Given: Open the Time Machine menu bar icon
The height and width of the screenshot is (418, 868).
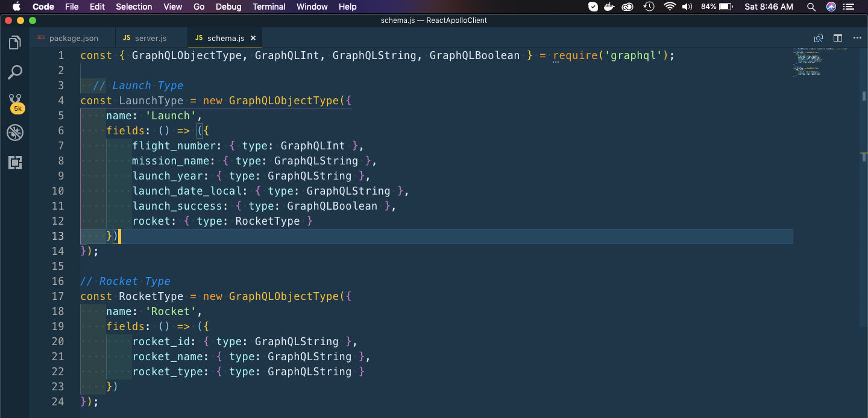Looking at the screenshot, I should point(649,7).
